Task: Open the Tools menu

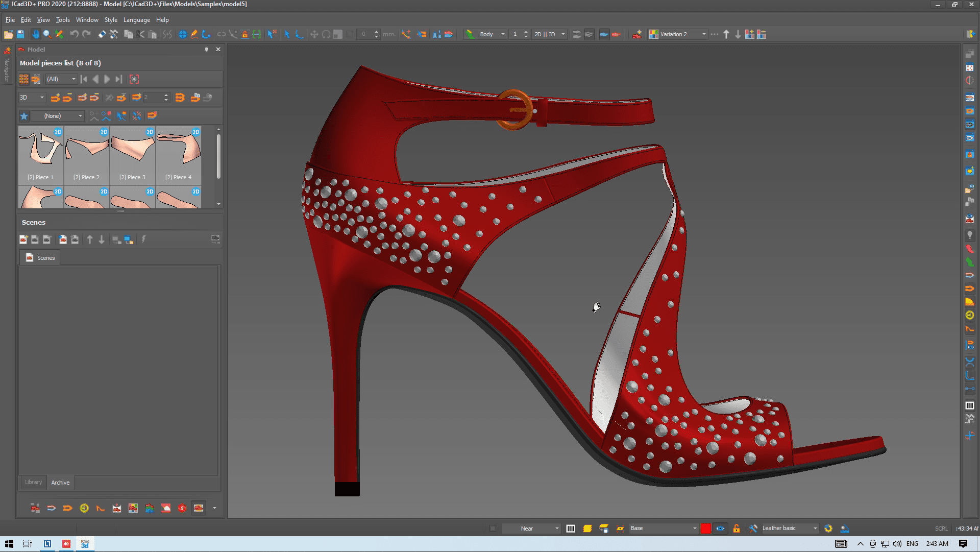Action: coord(63,20)
